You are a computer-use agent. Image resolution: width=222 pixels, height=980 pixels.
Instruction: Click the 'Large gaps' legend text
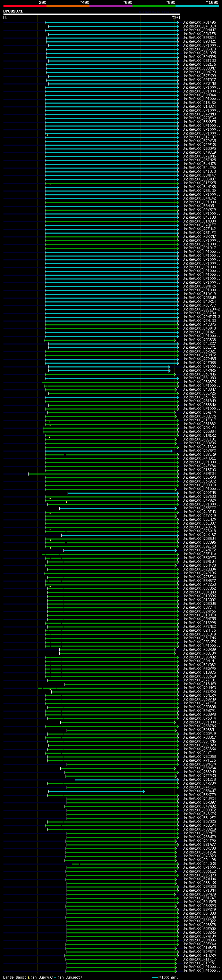15,977
